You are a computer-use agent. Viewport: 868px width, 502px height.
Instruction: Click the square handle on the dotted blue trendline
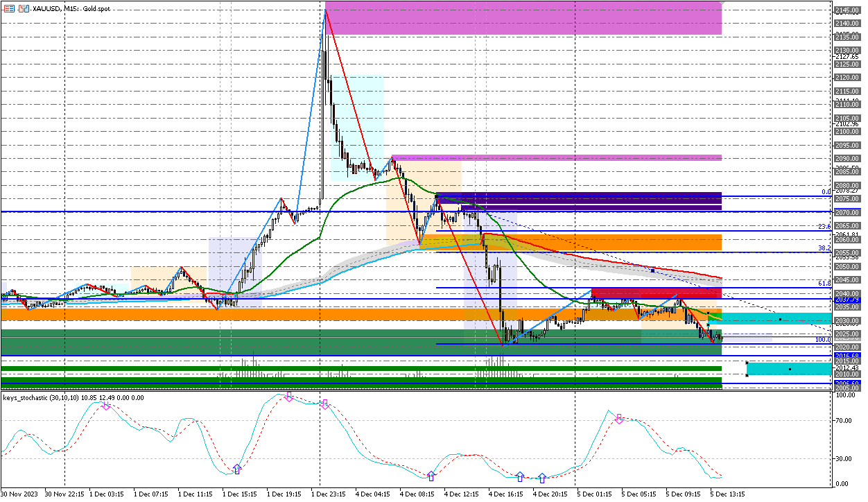coord(653,270)
